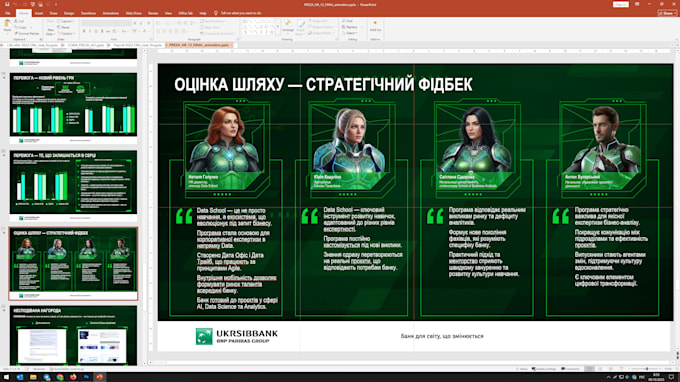Open the Section dropdown in Slides group

[x=66, y=33]
